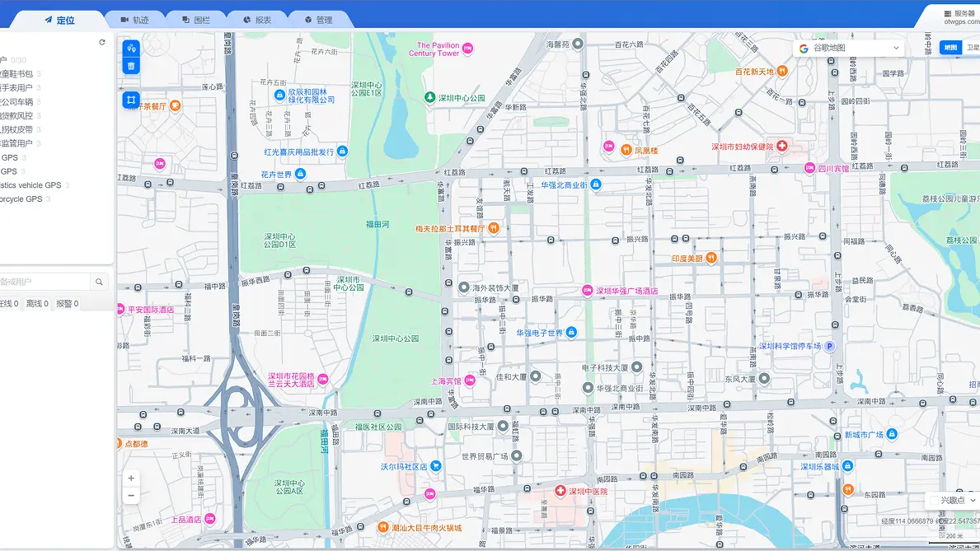Click the multi-marker tool button on the map
The image size is (980, 551).
[x=130, y=48]
